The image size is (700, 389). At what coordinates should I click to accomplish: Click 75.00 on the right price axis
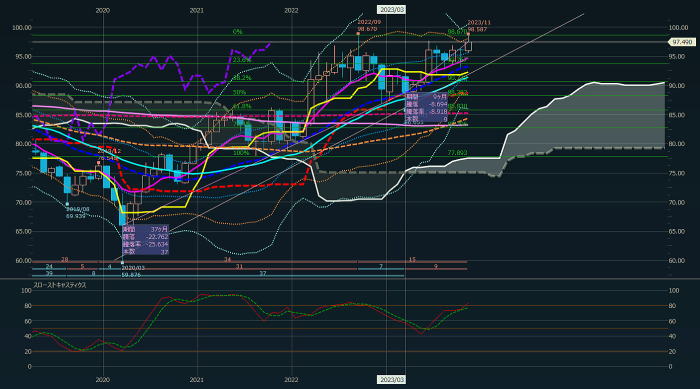point(678,173)
